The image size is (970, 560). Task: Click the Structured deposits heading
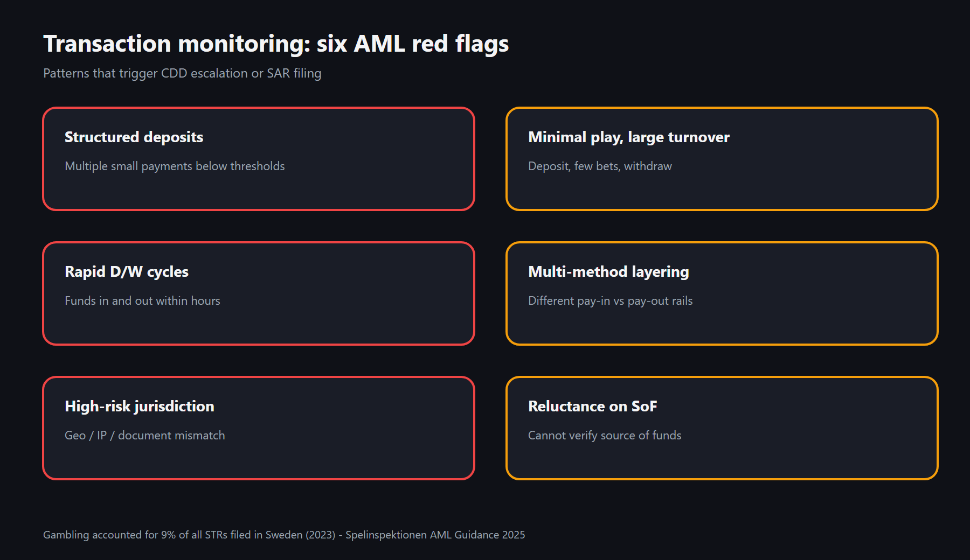[134, 137]
